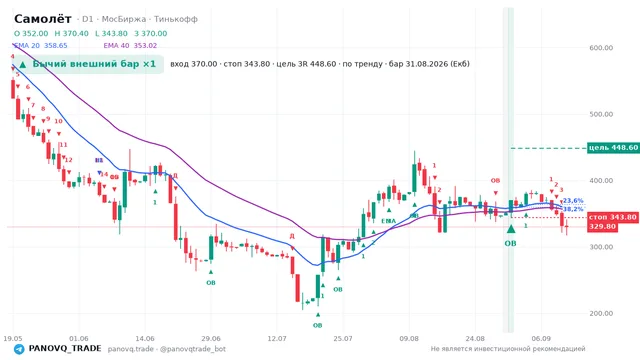This screenshot has height=360, width=640.
Task: Click the EMA 20 358.65 legend entry
Action: pos(40,45)
